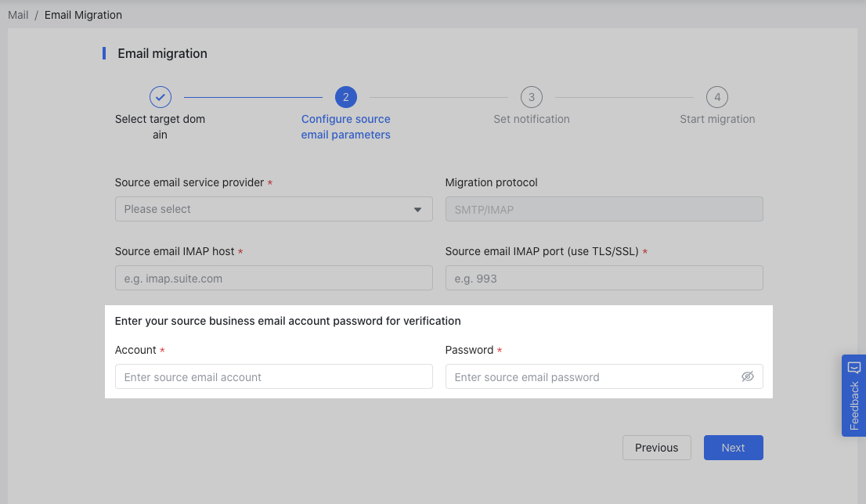The height and width of the screenshot is (504, 866).
Task: Click the dropdown arrow in provider select
Action: tap(417, 210)
